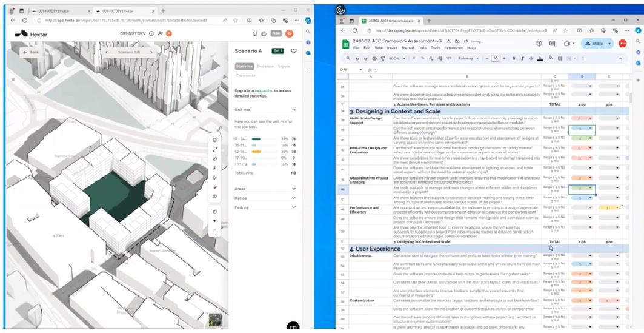Screen dimensions: 644x333
Task: Open version history clock icon in Sheets
Action: 539,44
